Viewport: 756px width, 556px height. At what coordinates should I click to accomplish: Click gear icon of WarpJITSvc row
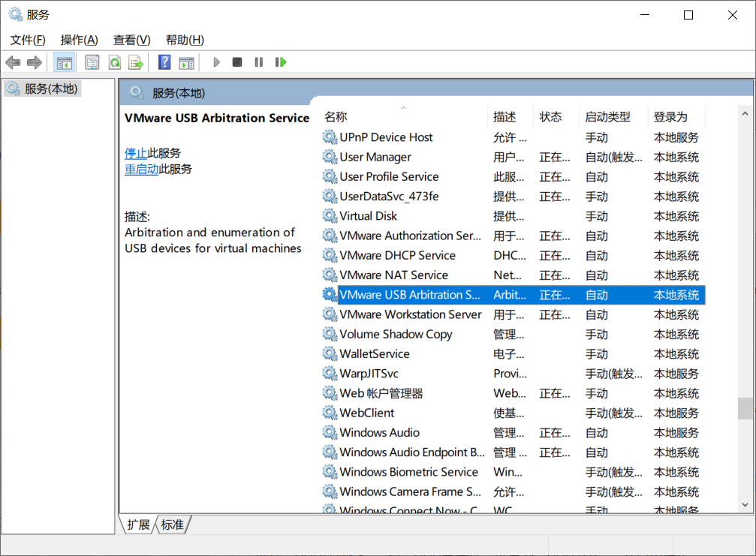click(x=330, y=374)
